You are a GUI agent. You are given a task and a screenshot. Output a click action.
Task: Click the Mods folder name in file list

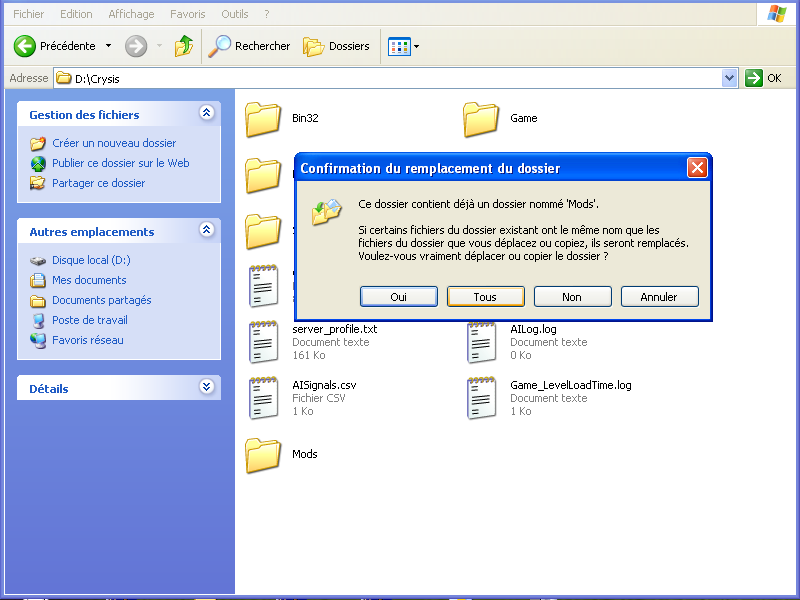tap(305, 454)
